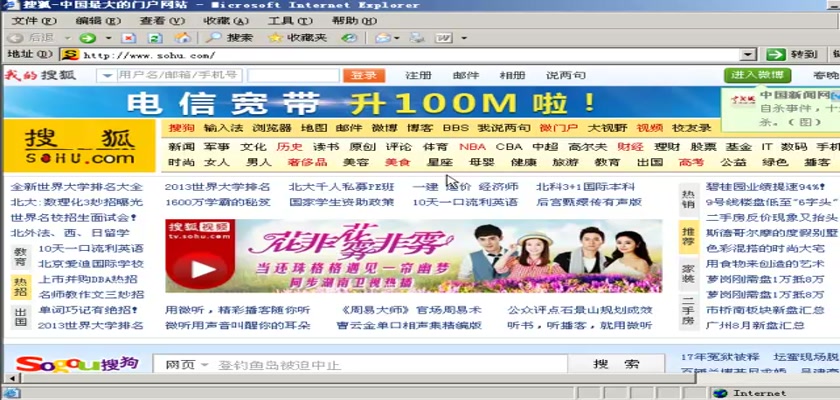Open the 帮助(H) menu
The width and height of the screenshot is (840, 400).
click(x=354, y=21)
